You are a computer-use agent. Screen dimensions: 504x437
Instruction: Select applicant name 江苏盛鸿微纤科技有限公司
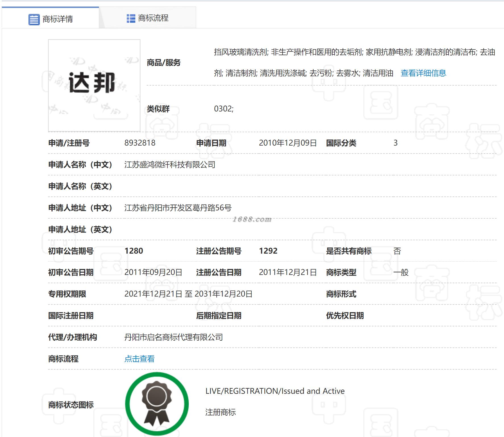(x=170, y=165)
